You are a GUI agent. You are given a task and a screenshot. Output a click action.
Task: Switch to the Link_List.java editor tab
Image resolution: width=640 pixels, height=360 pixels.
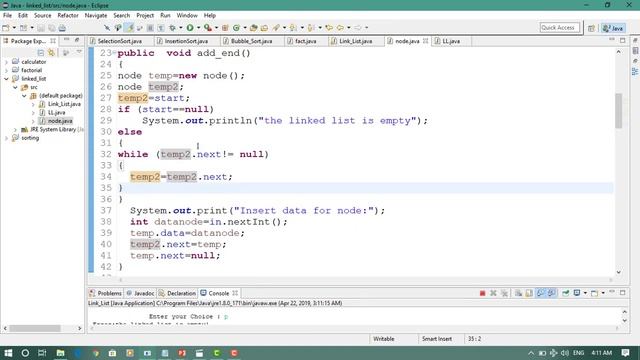pos(356,41)
